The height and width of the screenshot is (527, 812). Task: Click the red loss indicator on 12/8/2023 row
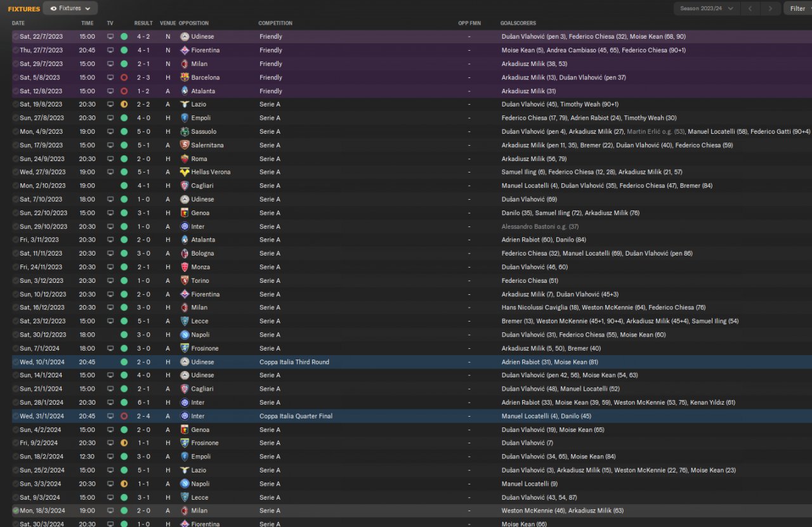point(124,91)
